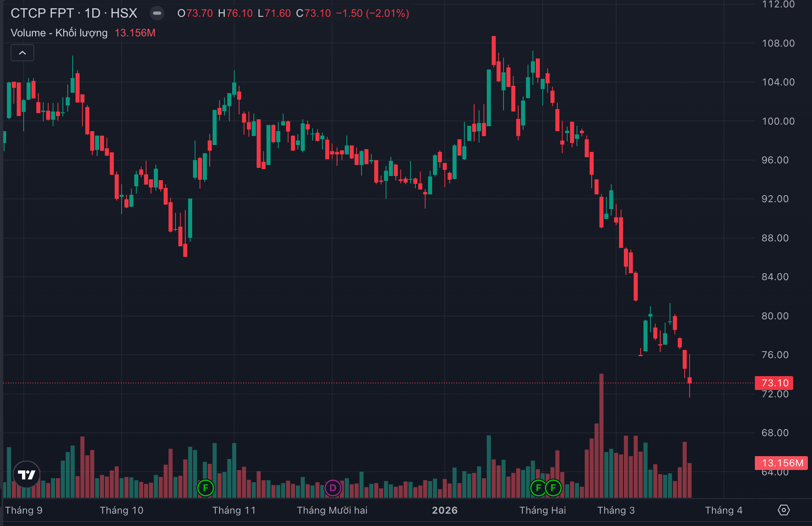
Task: Click the first February 'F' marker
Action: 538,488
